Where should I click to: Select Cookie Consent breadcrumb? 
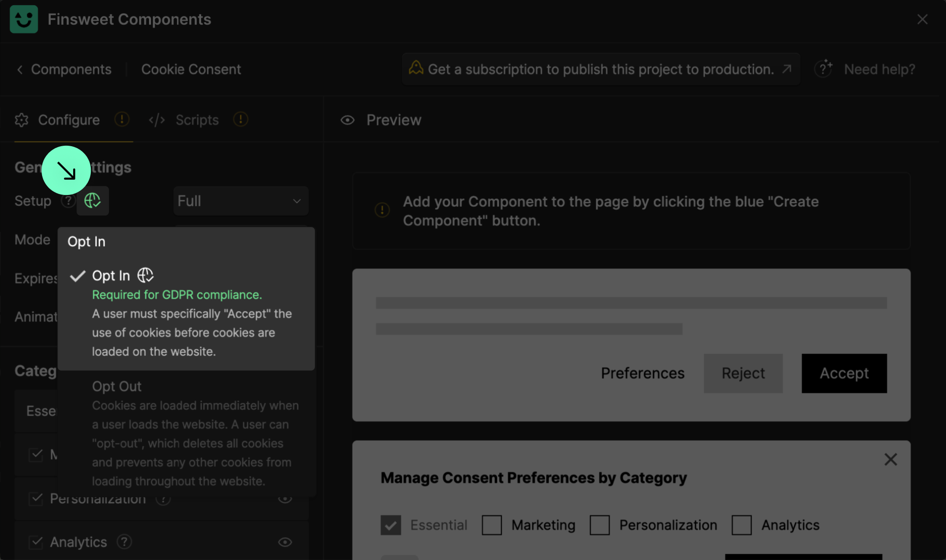tap(191, 69)
